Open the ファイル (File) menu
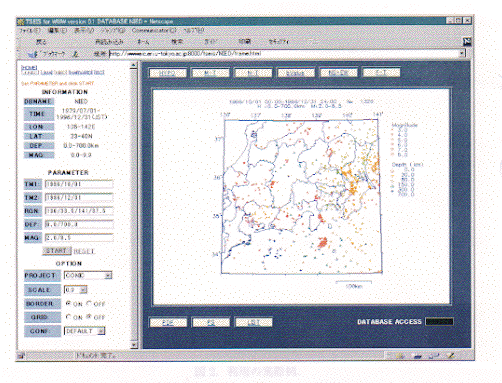 (30, 30)
